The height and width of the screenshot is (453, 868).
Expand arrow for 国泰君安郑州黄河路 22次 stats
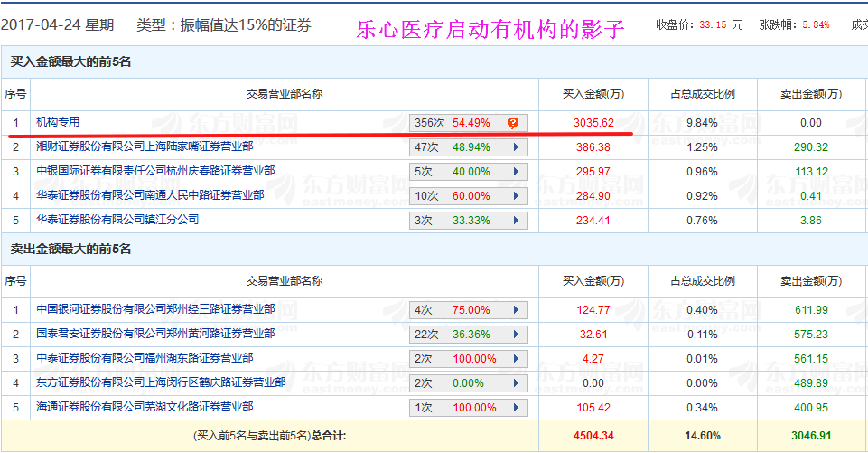tap(516, 335)
